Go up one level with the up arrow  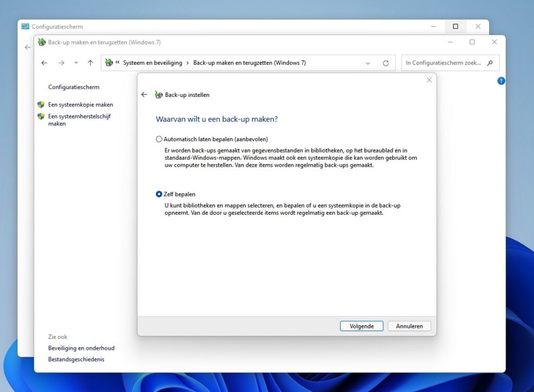pos(90,63)
